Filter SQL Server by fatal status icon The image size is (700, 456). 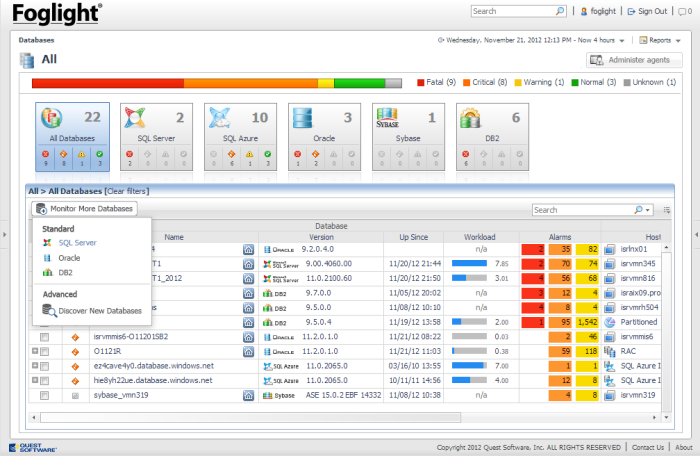129,154
